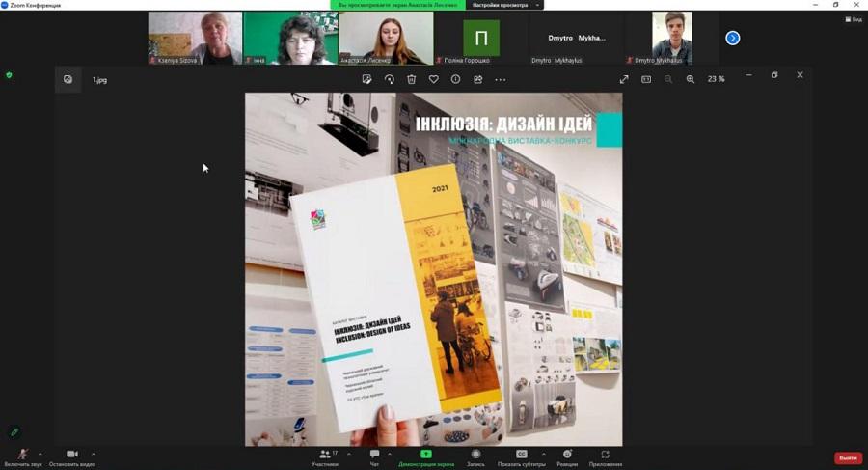Open the three-dot See more menu in Photos
This screenshot has height=470, width=868.
(501, 80)
